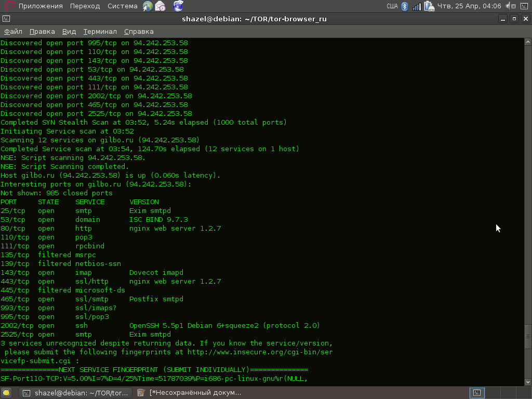Expand the Система system menu

pos(123,6)
